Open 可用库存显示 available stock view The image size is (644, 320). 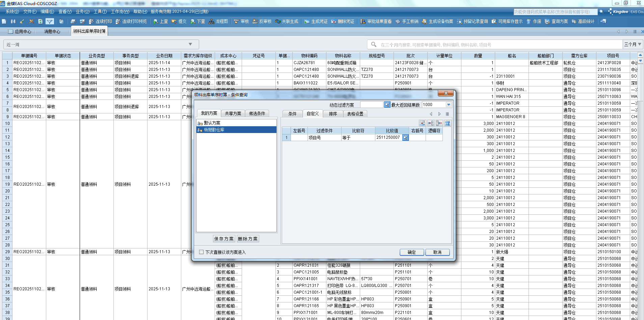pos(507,21)
